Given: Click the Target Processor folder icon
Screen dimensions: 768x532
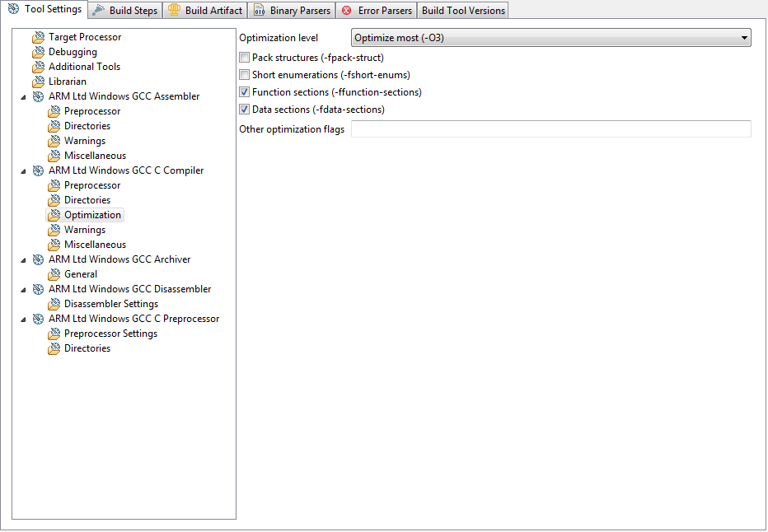Looking at the screenshot, I should coord(38,37).
